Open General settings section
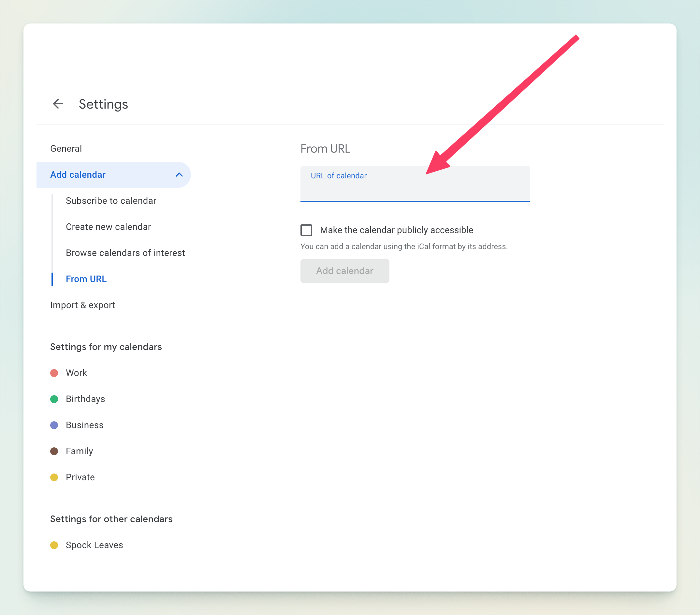The height and width of the screenshot is (615, 700). click(x=66, y=149)
